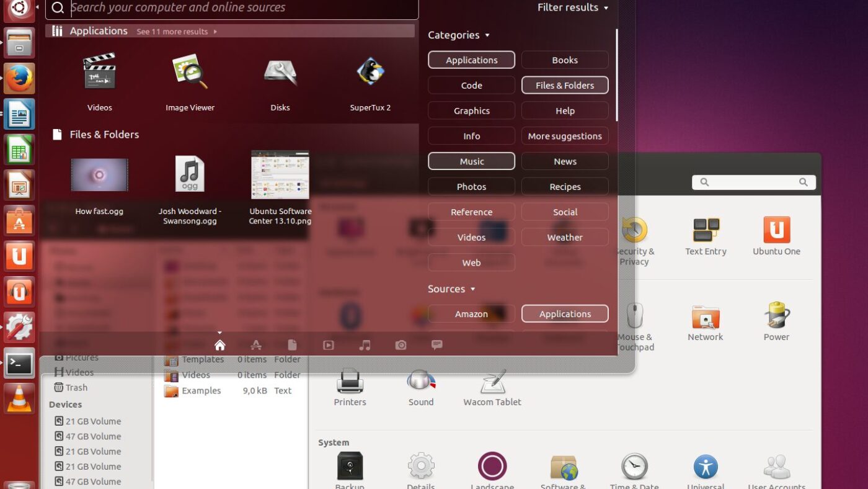868x489 pixels.
Task: Select the Videos folder row in file list
Action: coord(232,375)
